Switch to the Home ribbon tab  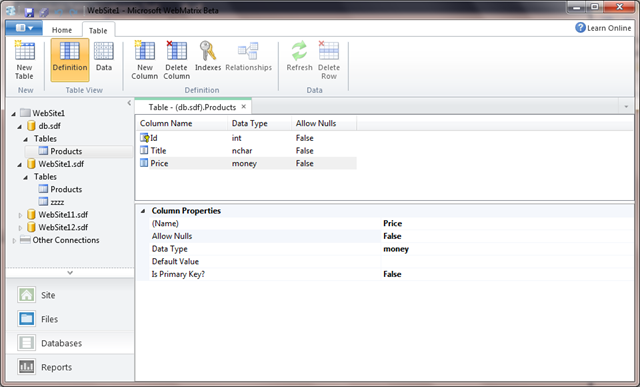click(62, 30)
